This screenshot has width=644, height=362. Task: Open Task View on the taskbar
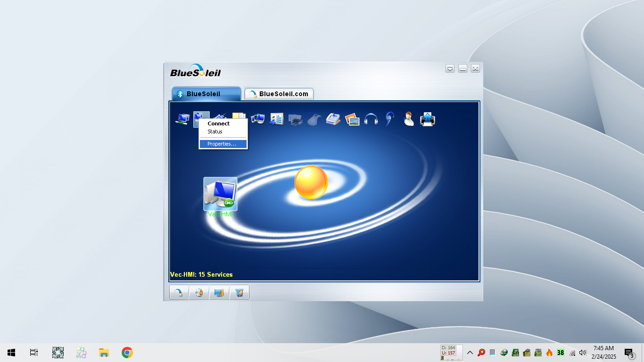[34, 353]
